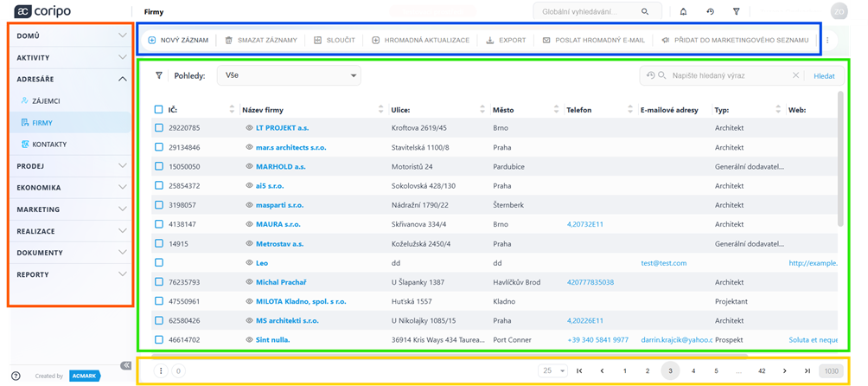
Task: Sort by Telefon column arrows
Action: (x=630, y=110)
